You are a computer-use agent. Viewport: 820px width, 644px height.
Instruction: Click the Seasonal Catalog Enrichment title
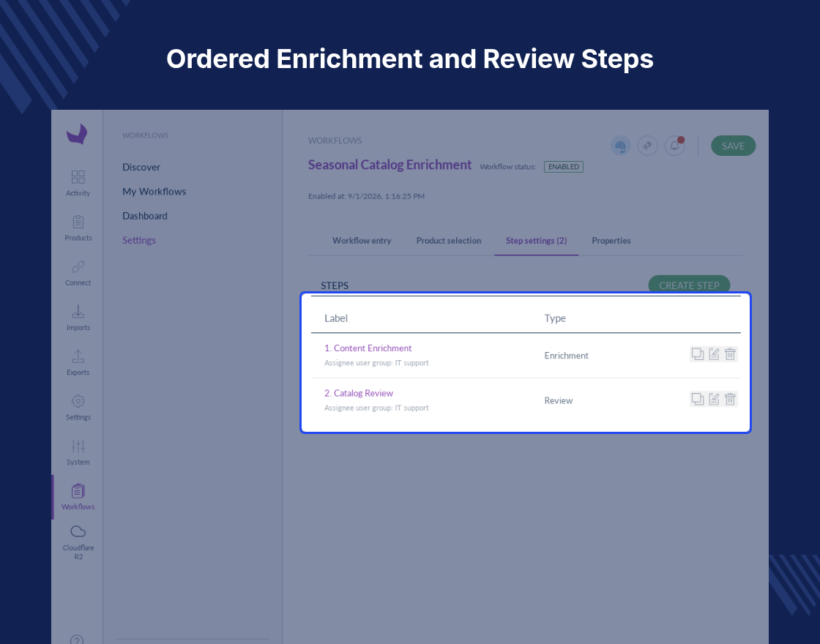coord(389,165)
